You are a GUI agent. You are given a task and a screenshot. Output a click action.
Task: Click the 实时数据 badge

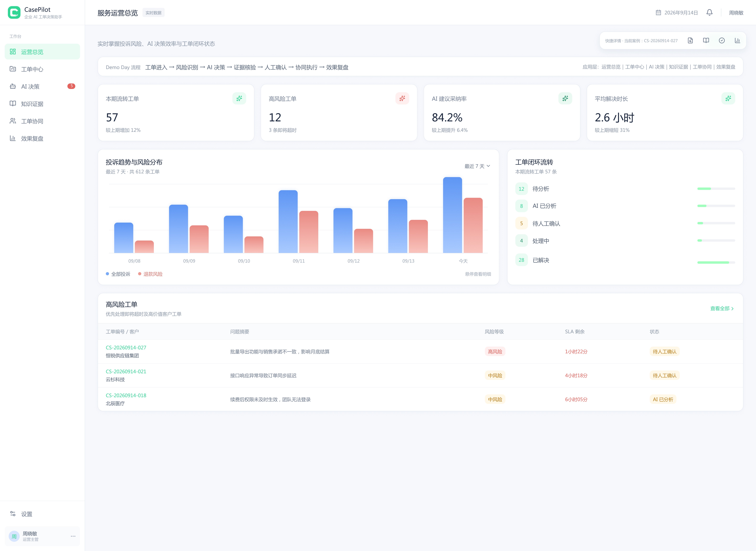point(153,13)
